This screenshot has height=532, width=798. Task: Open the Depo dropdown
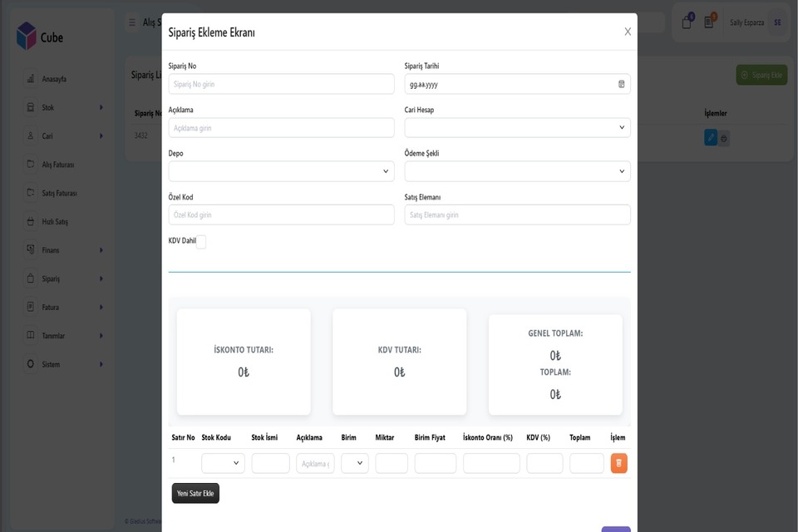coord(281,171)
